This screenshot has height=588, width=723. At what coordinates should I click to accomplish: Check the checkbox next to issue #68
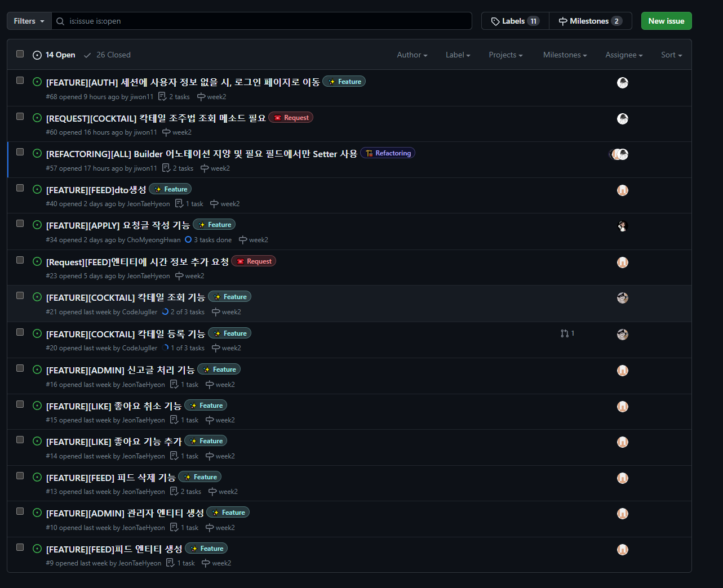[x=20, y=79]
